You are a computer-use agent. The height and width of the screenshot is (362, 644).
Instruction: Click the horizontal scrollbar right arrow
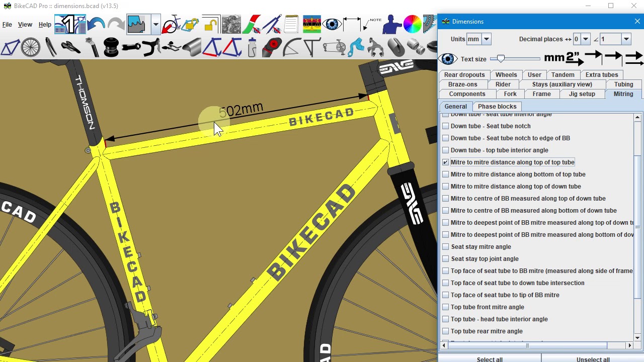629,345
